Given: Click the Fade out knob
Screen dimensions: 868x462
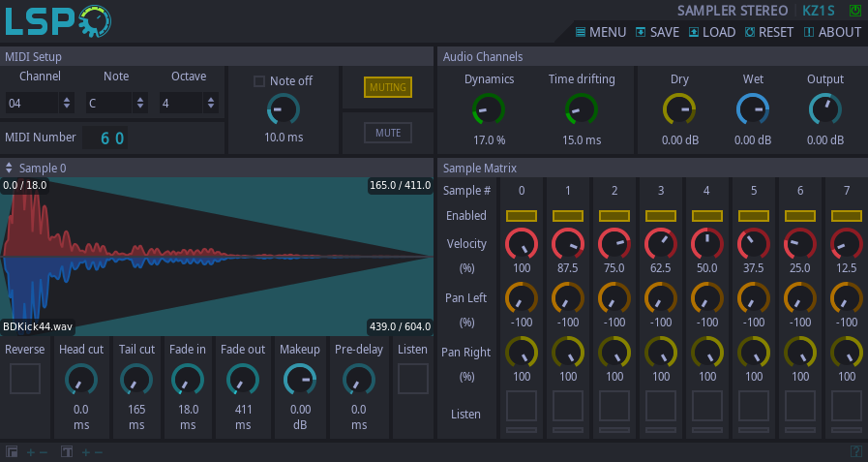Looking at the screenshot, I should [x=243, y=380].
